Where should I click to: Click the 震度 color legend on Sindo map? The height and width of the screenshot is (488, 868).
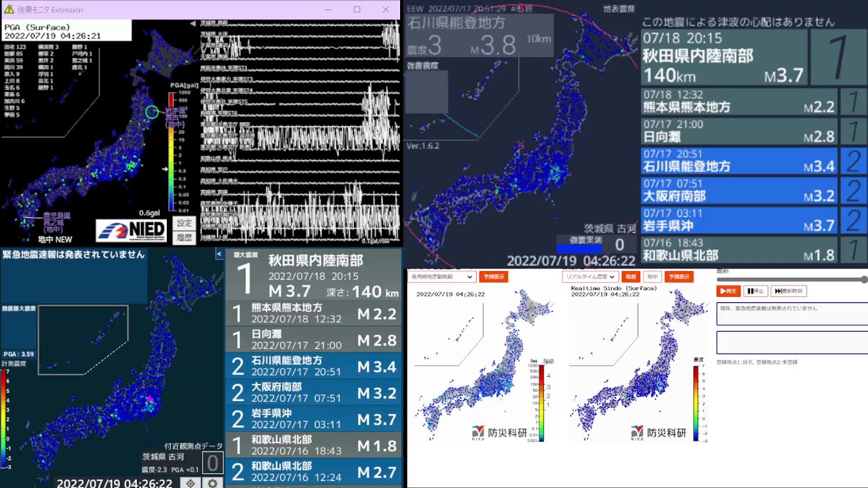point(696,403)
